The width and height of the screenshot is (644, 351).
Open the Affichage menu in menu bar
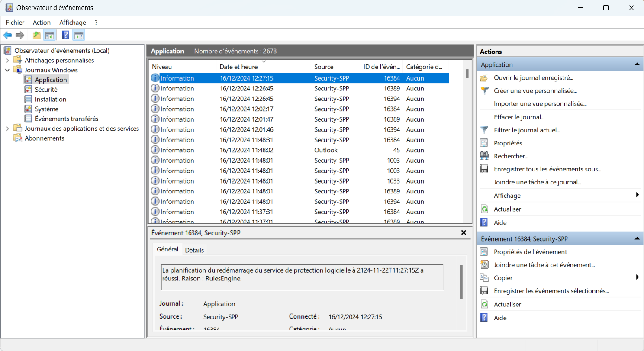[73, 22]
